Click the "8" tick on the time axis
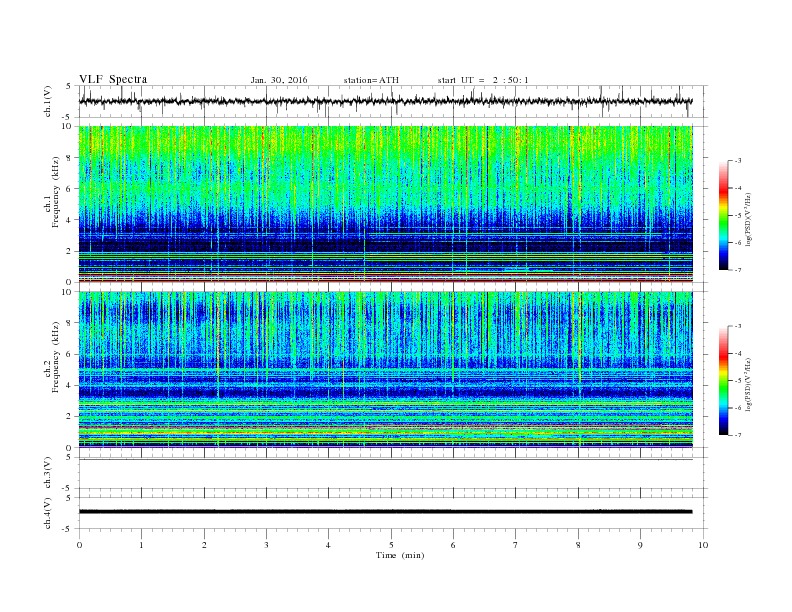 [x=578, y=545]
